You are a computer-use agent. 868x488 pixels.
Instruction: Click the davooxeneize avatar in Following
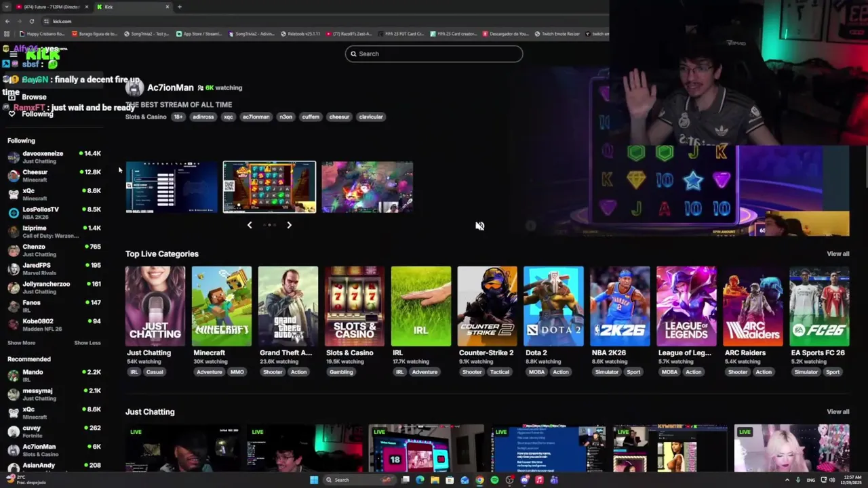pyautogui.click(x=14, y=157)
